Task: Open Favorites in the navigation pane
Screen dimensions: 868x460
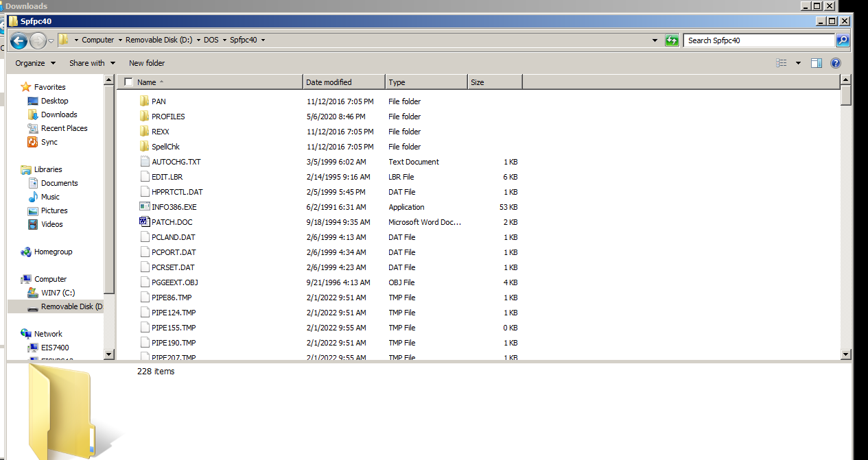Action: click(x=50, y=87)
